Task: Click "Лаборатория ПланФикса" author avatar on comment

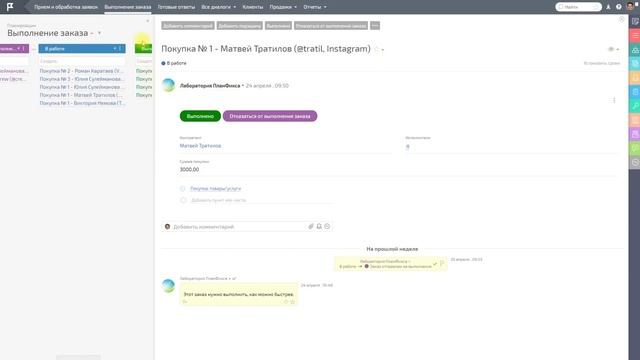Action: coord(168,286)
